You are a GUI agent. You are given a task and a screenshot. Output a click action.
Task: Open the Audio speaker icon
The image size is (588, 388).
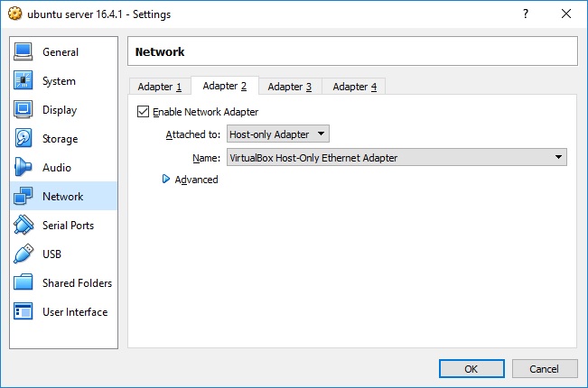tap(24, 168)
